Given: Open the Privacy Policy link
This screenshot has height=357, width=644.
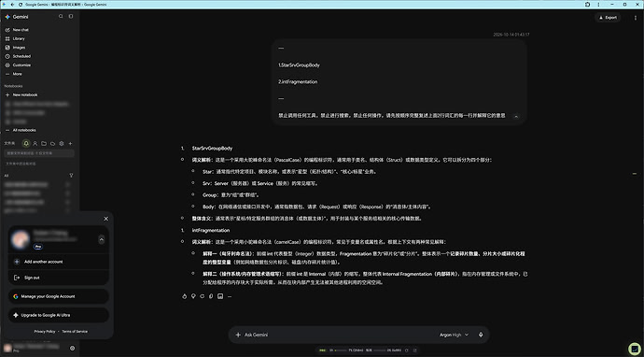Looking at the screenshot, I should click(x=45, y=332).
